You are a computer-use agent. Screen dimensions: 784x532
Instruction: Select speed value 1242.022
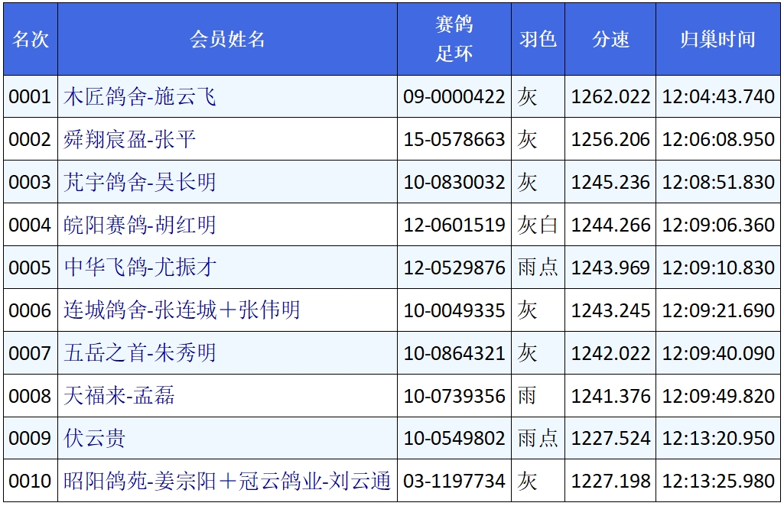[610, 353]
